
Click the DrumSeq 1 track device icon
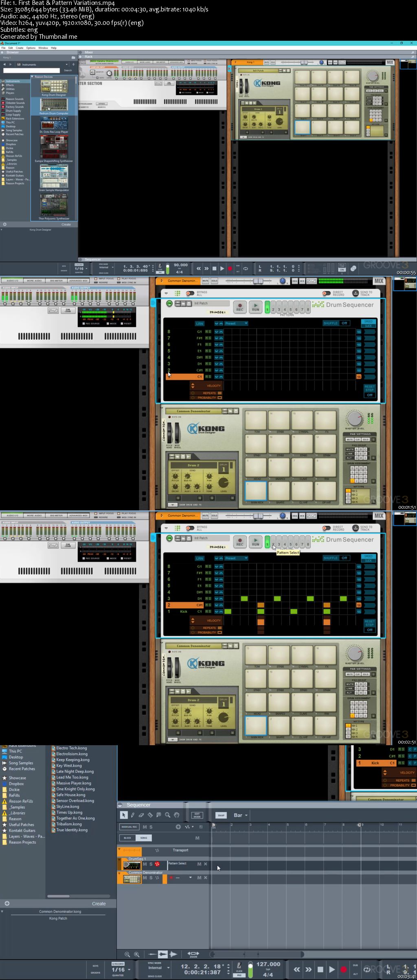point(132,865)
